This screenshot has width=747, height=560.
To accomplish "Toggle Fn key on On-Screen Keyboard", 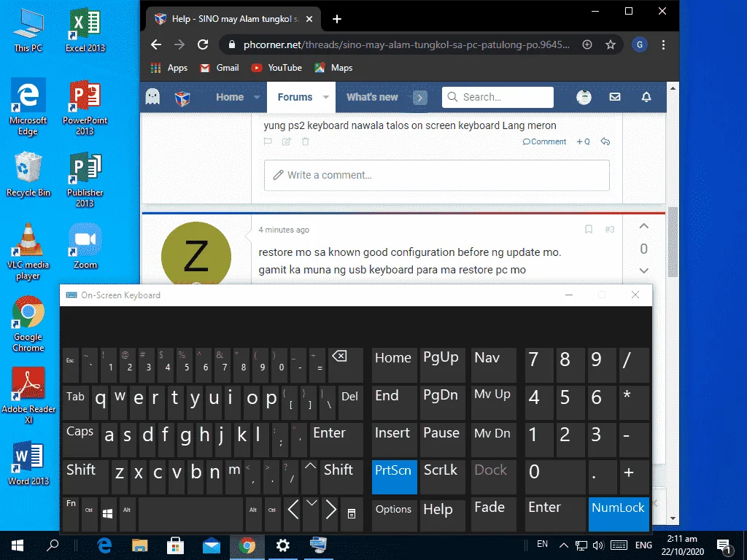I will [x=71, y=514].
